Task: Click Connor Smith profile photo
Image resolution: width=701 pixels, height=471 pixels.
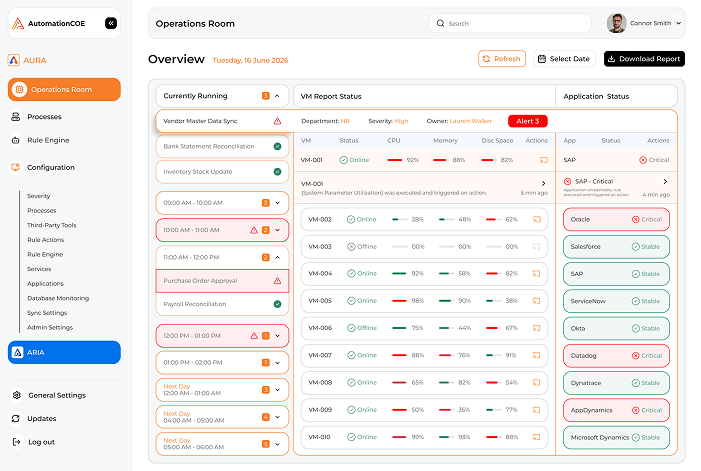Action: tap(617, 23)
